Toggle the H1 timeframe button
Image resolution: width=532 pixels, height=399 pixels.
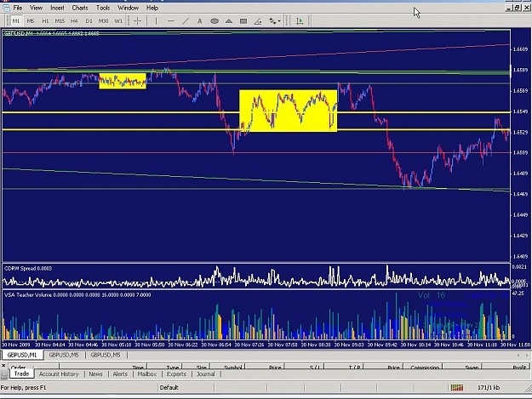tap(45, 21)
